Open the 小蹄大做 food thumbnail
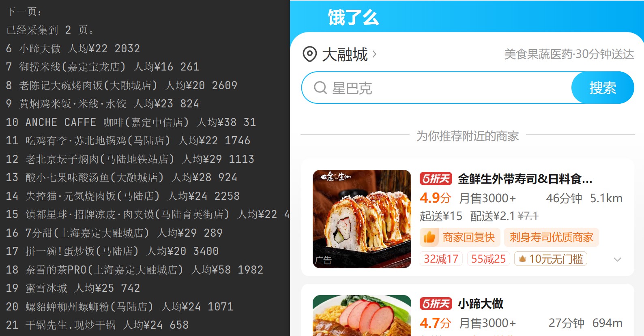The height and width of the screenshot is (336, 644). 362,315
